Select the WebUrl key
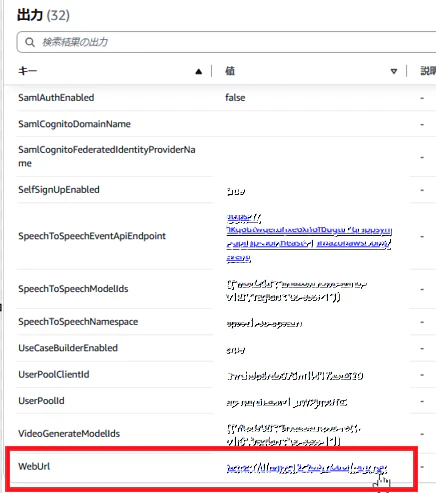Viewport: 436px width, 493px height. [34, 466]
